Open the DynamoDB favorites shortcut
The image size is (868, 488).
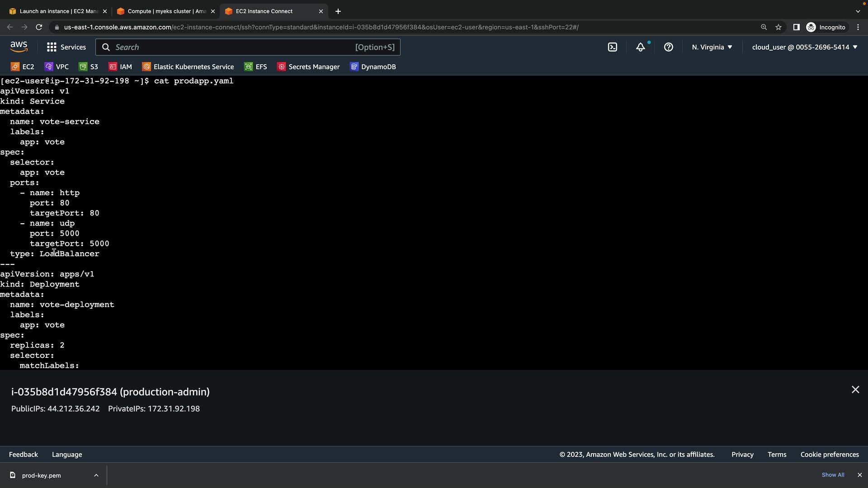pos(373,67)
